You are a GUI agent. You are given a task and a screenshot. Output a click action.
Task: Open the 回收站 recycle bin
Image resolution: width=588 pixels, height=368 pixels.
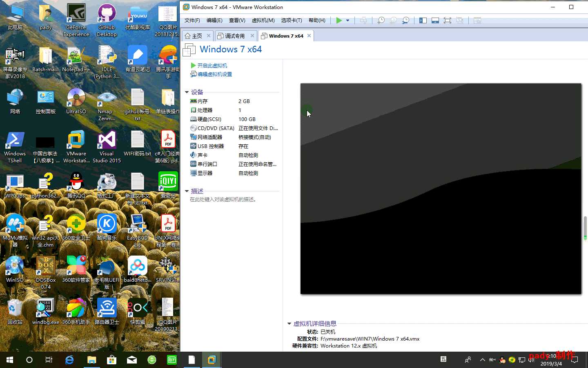tap(15, 312)
